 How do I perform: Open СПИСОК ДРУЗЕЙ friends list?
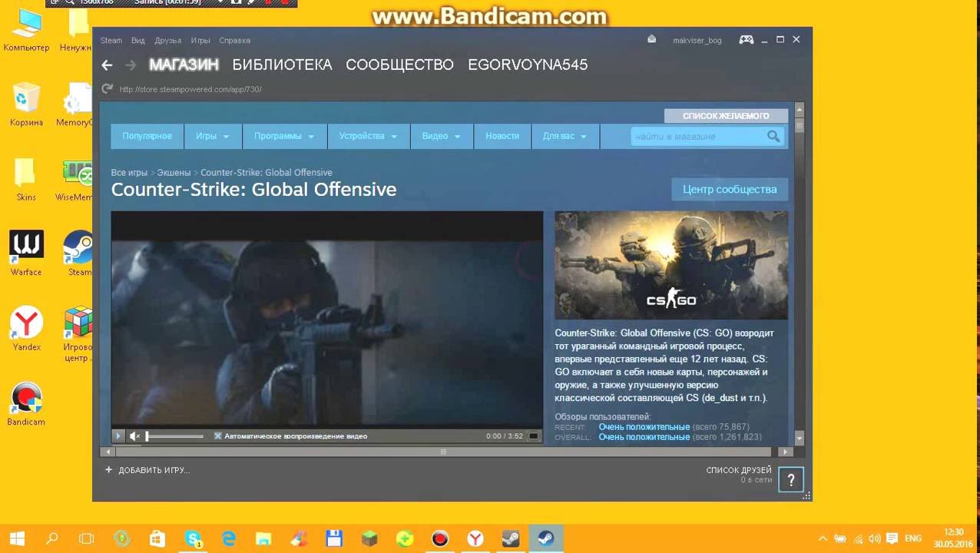tap(739, 470)
